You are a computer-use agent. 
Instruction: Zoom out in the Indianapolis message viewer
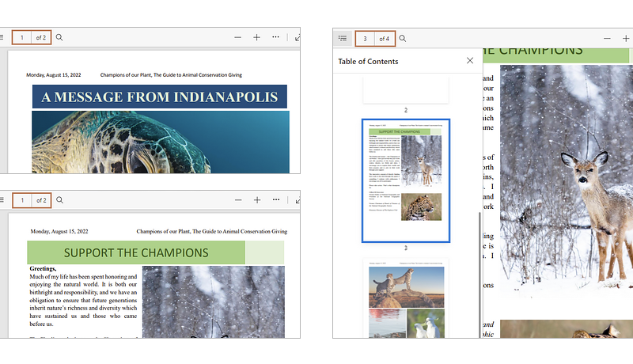pyautogui.click(x=237, y=37)
